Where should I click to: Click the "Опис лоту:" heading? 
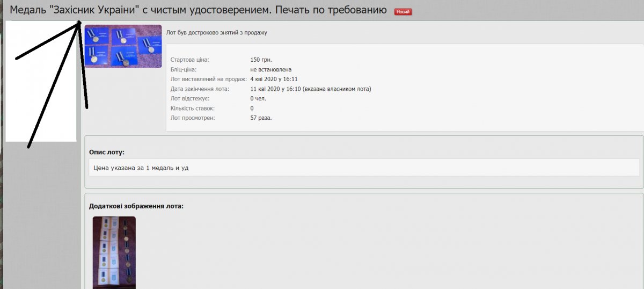107,152
